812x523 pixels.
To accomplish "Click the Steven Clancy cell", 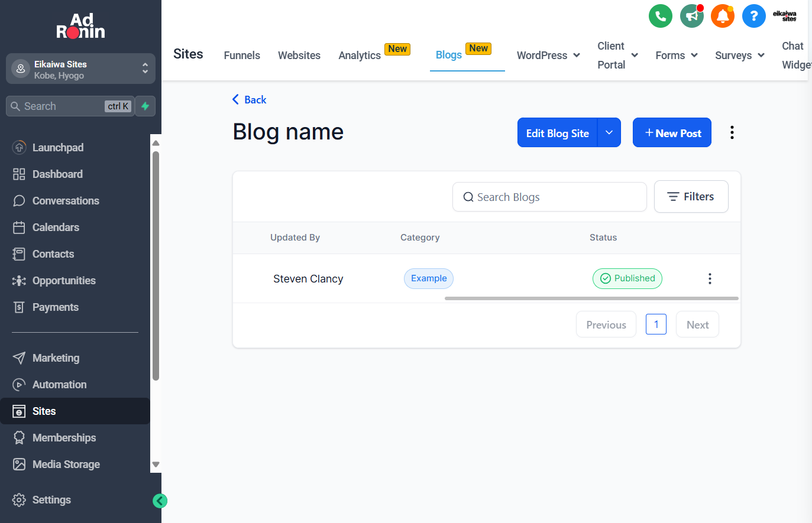I will (x=308, y=279).
